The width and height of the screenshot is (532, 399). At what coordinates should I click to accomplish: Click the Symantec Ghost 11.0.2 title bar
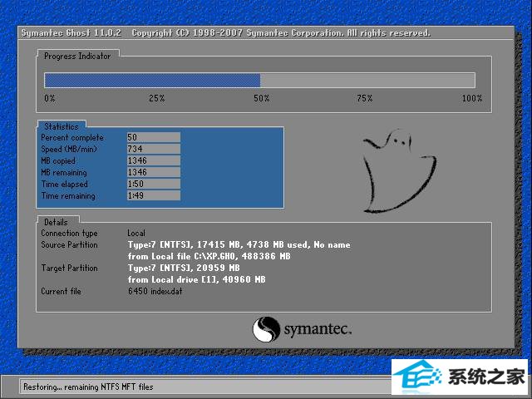pos(224,33)
